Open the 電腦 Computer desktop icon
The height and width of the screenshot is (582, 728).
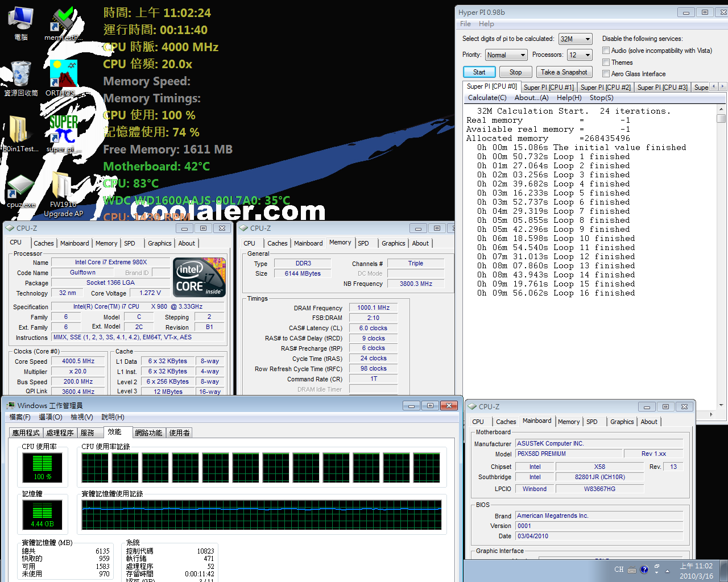[x=20, y=23]
